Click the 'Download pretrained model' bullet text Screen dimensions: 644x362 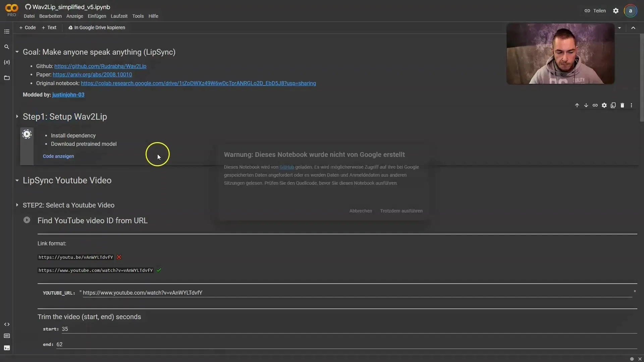click(x=84, y=144)
